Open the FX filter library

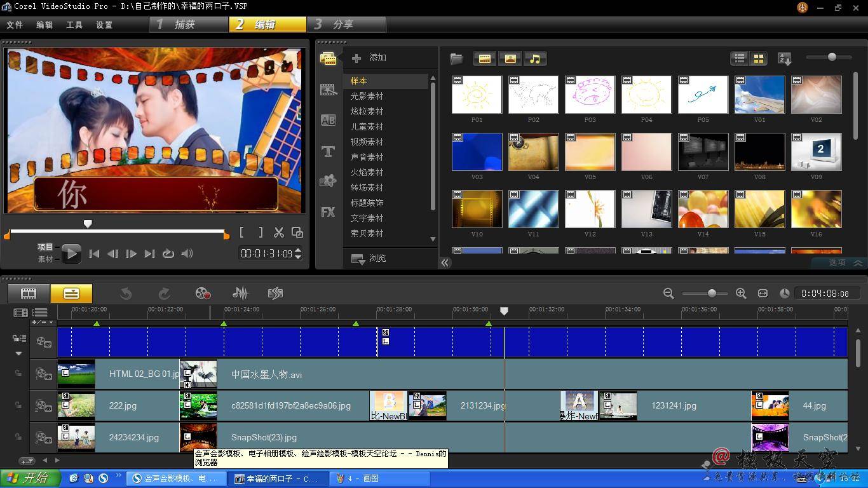(x=328, y=212)
